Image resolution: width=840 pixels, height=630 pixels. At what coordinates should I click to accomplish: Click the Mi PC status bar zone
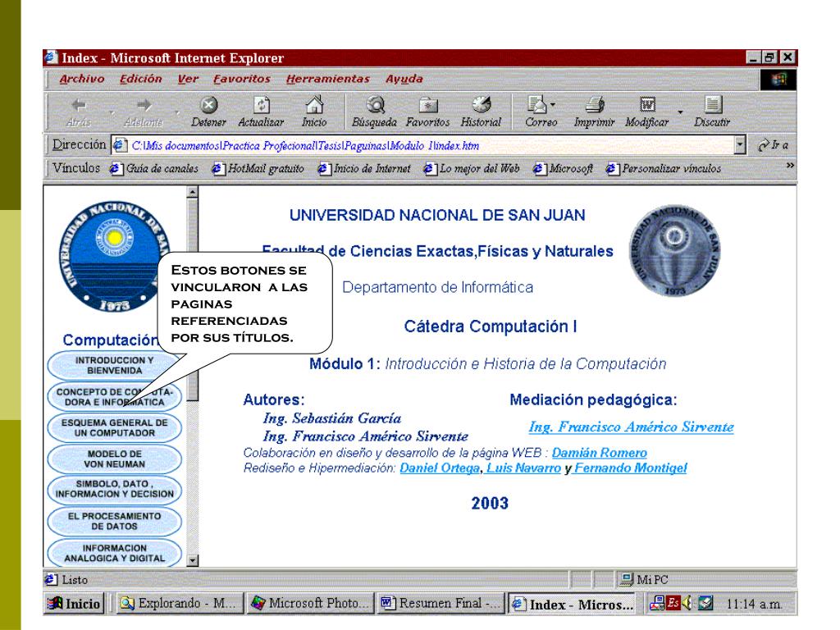click(645, 580)
